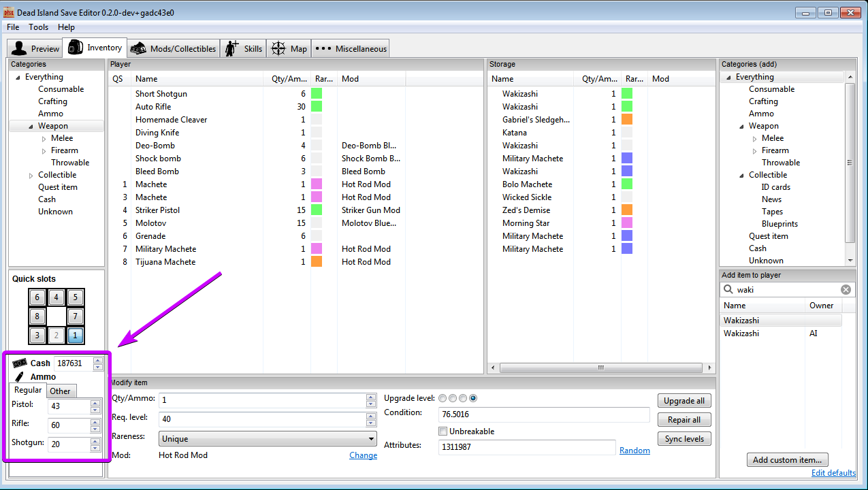Viewport: 868px width, 490px height.
Task: Click the Storage horizontal scrollbar
Action: tap(602, 367)
